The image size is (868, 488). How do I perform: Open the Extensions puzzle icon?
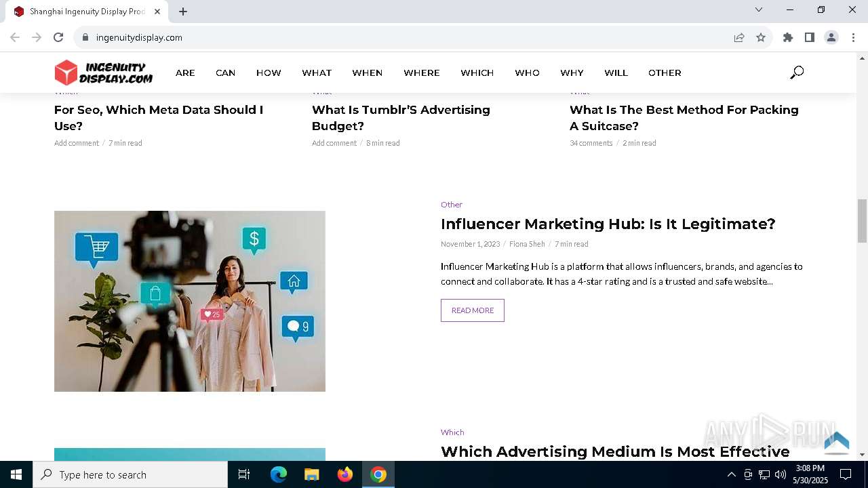pos(788,37)
